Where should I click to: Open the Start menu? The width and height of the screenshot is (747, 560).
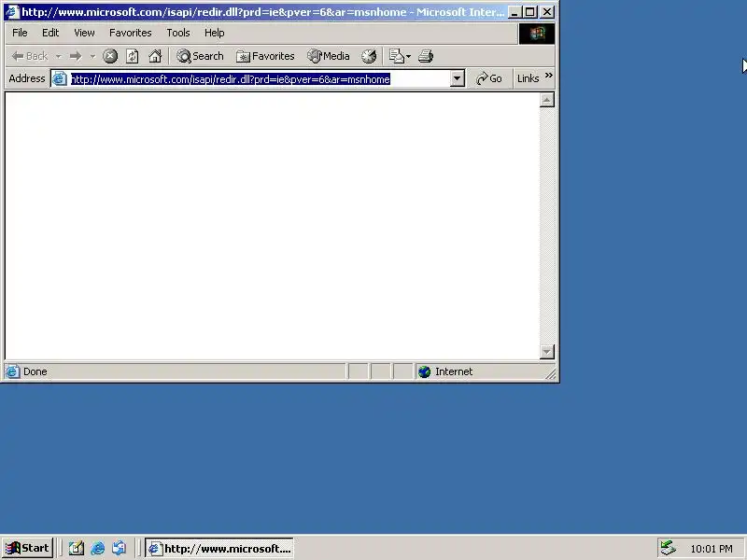pyautogui.click(x=28, y=548)
